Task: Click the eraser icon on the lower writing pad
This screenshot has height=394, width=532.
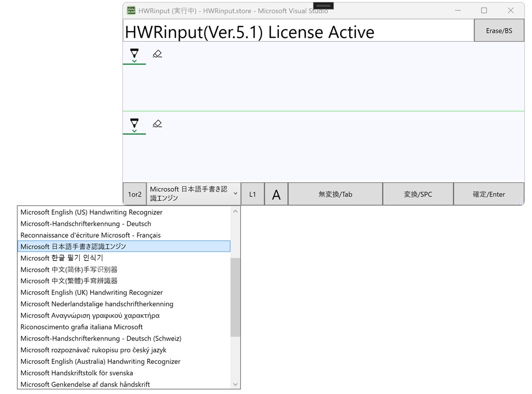Action: point(157,124)
